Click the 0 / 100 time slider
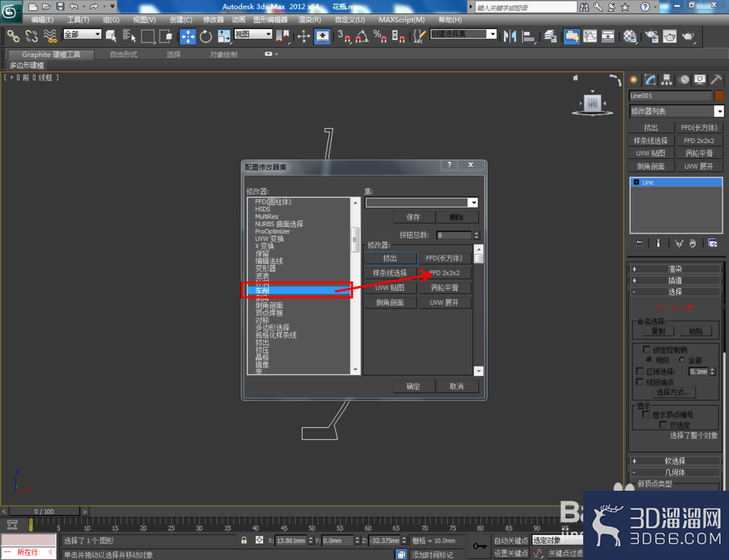The image size is (729, 560). click(44, 511)
